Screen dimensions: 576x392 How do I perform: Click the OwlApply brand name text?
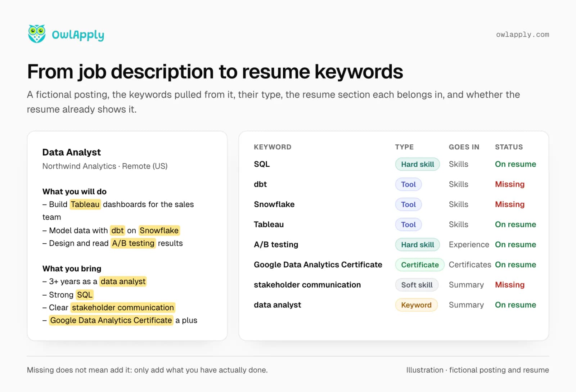pyautogui.click(x=78, y=35)
